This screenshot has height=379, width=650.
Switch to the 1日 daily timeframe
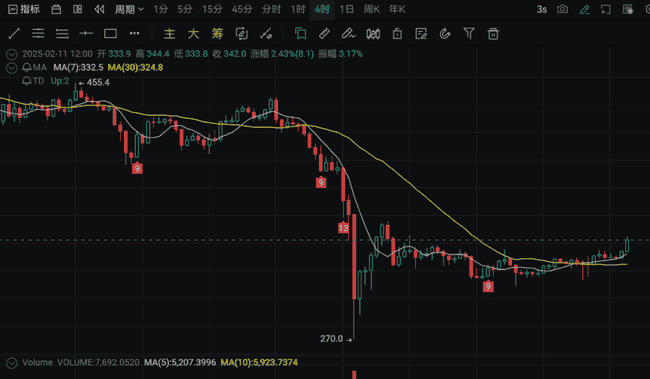coord(346,9)
